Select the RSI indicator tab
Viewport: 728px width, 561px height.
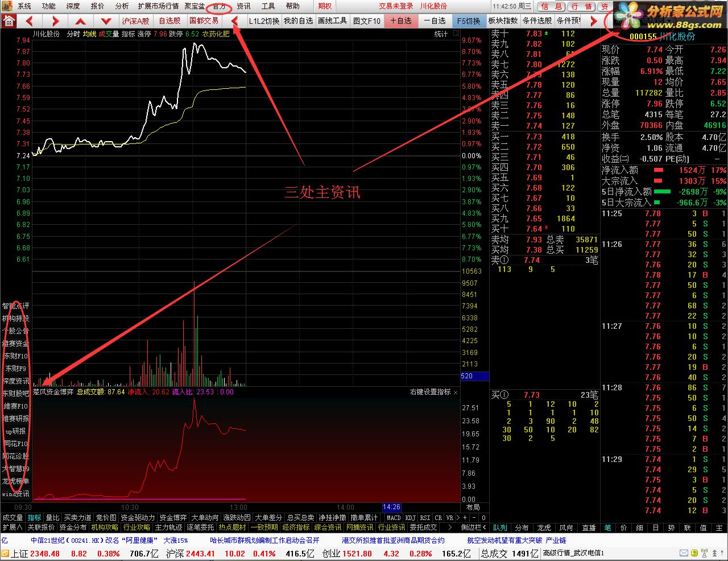click(425, 518)
